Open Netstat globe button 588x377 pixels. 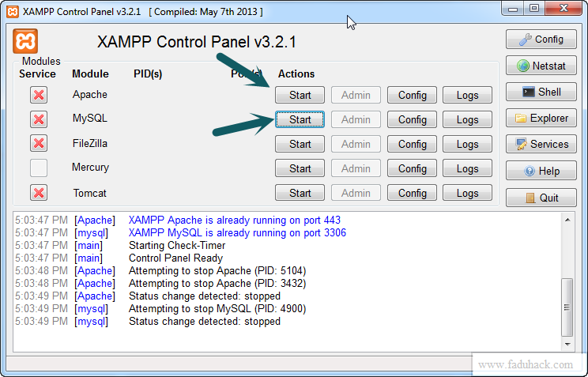tap(541, 66)
